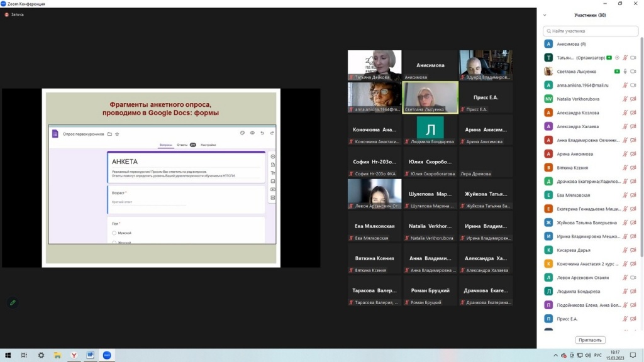
Task: Expand the system tray hidden icons arrow
Action: tap(555, 355)
